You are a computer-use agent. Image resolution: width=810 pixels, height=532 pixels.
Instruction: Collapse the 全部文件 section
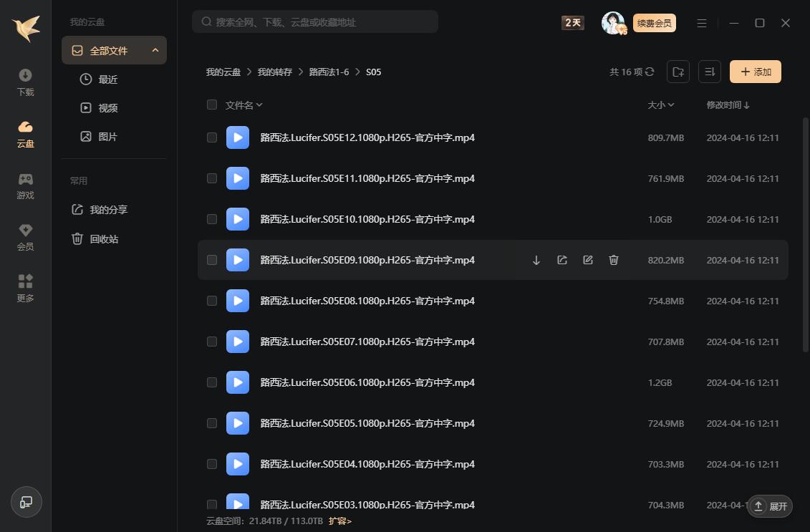tap(155, 50)
